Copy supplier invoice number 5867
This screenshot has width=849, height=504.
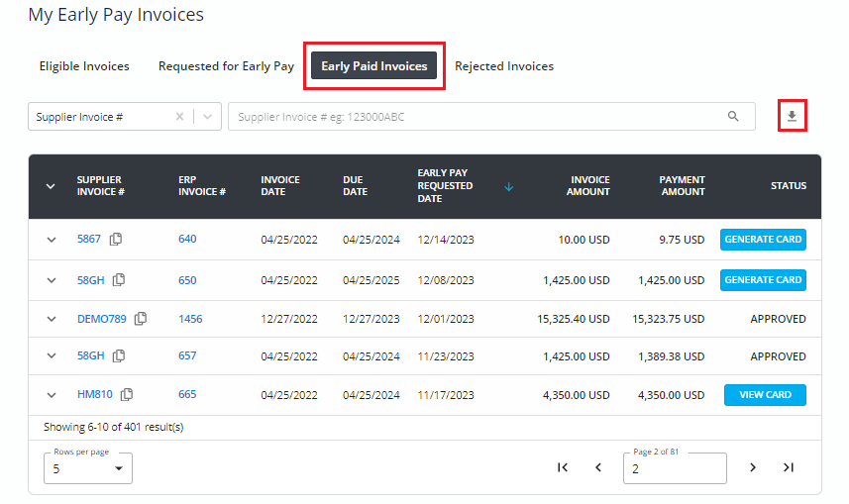click(116, 239)
